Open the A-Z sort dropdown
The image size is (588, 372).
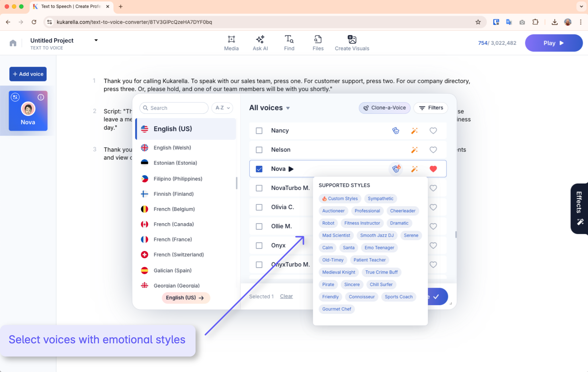click(222, 108)
